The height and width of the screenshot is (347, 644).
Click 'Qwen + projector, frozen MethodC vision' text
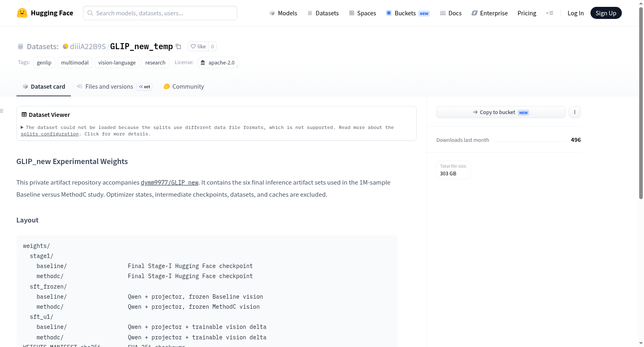click(x=194, y=307)
